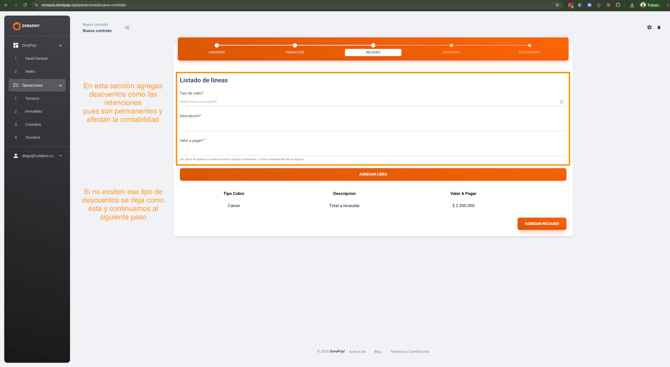This screenshot has width=670, height=367.
Task: Click the Descripcion column header
Action: click(x=344, y=194)
